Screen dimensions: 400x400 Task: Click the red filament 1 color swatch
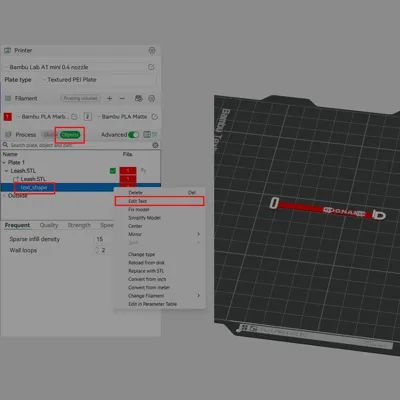coord(8,117)
